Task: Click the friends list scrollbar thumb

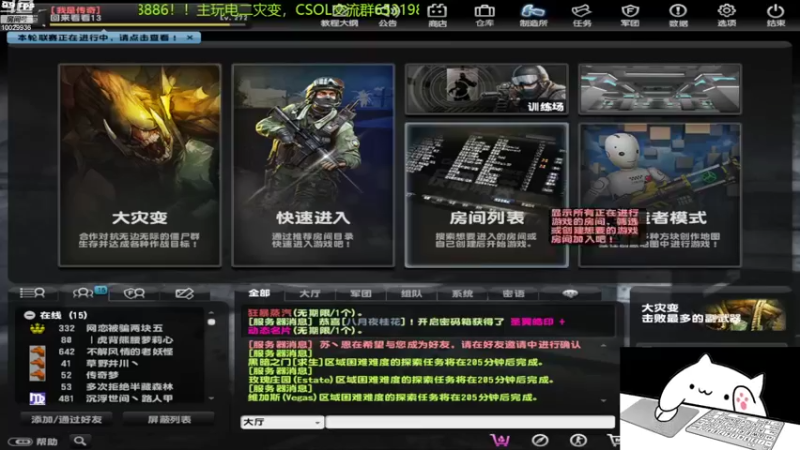Action: click(211, 322)
